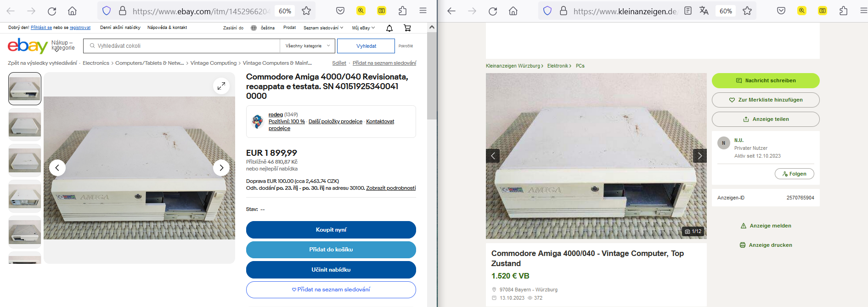The image size is (868, 307).
Task: Expand the Můj eBay menu
Action: click(x=363, y=28)
